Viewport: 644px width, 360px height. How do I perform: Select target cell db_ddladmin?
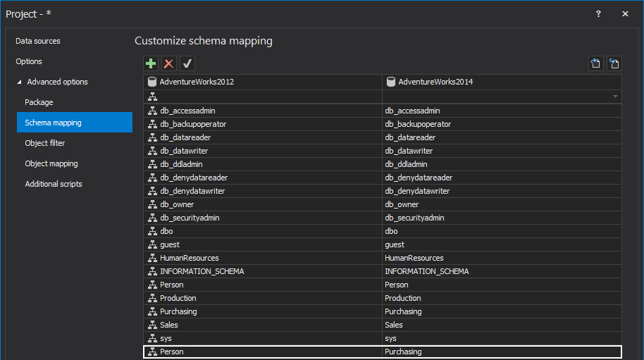point(502,164)
